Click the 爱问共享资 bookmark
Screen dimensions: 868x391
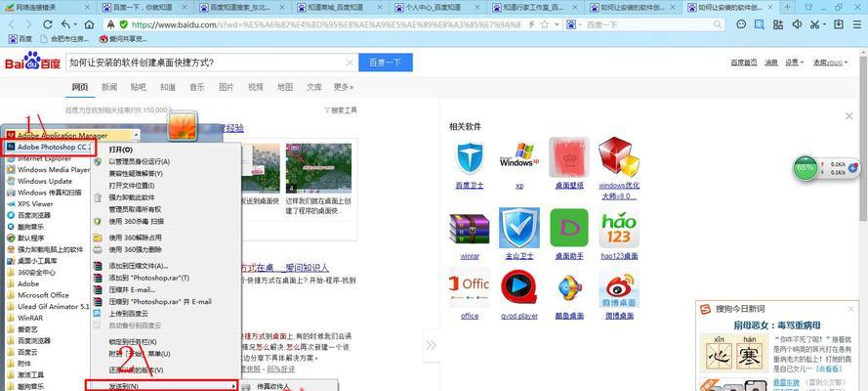pos(123,39)
